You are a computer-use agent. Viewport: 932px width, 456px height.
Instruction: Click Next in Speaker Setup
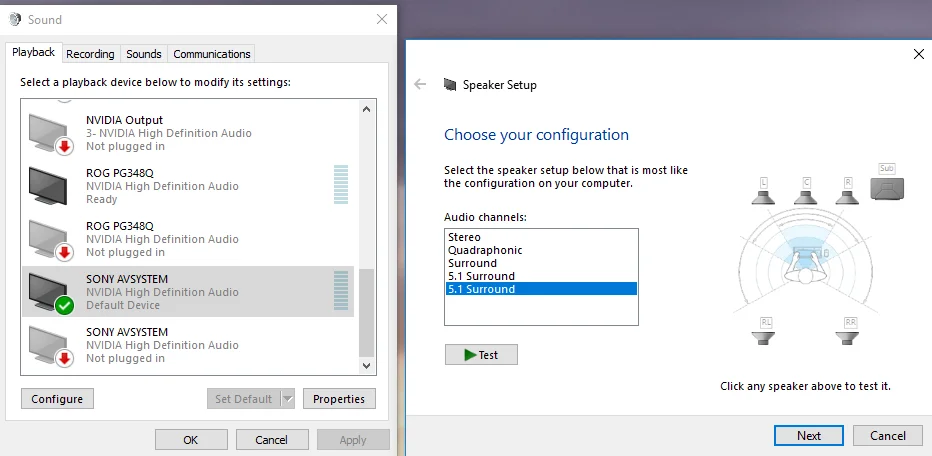(809, 436)
